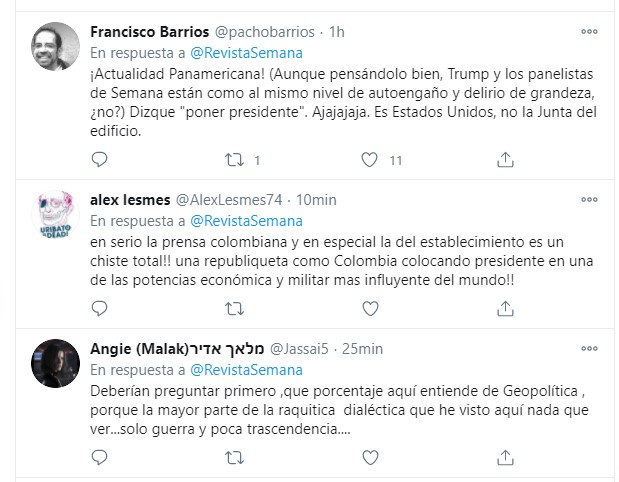The width and height of the screenshot is (619, 482).
Task: Open more options on Francisco Barrios's tweet
Action: (590, 32)
